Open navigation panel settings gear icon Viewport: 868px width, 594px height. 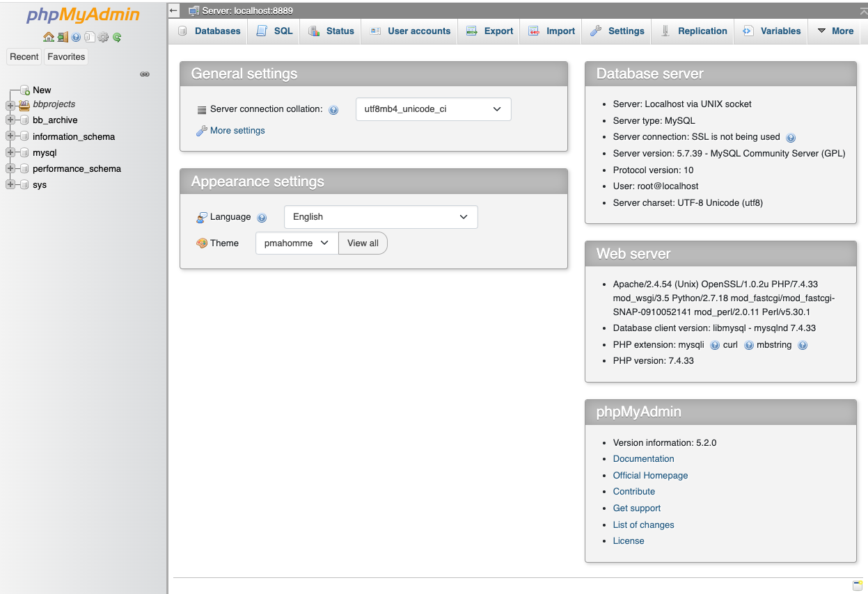coord(103,38)
